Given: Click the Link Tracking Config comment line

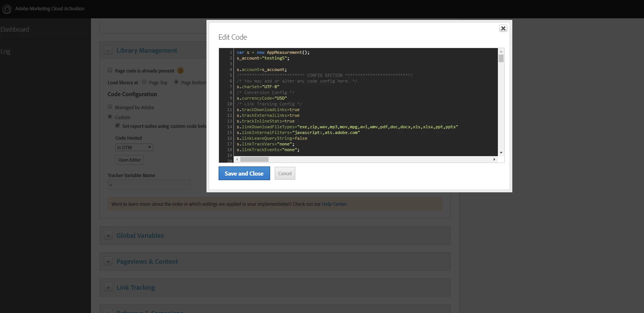Looking at the screenshot, I should (269, 104).
